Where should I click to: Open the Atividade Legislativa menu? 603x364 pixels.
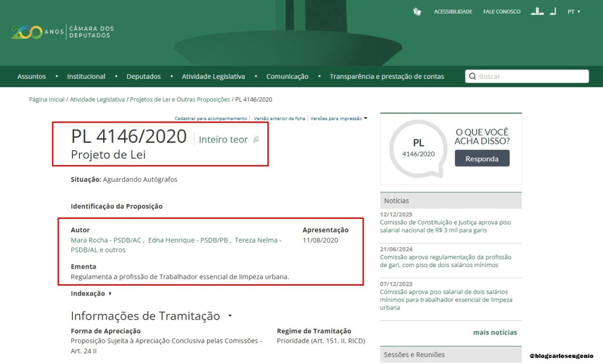(213, 76)
